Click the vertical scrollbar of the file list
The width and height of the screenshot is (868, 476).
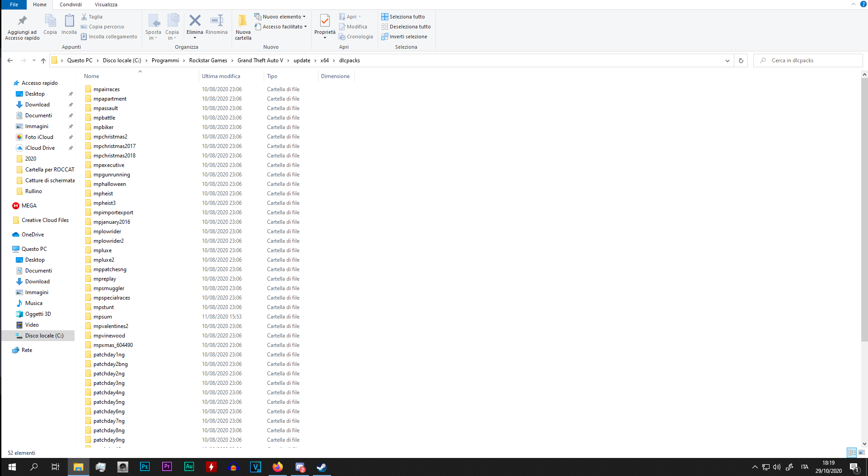[x=864, y=208]
